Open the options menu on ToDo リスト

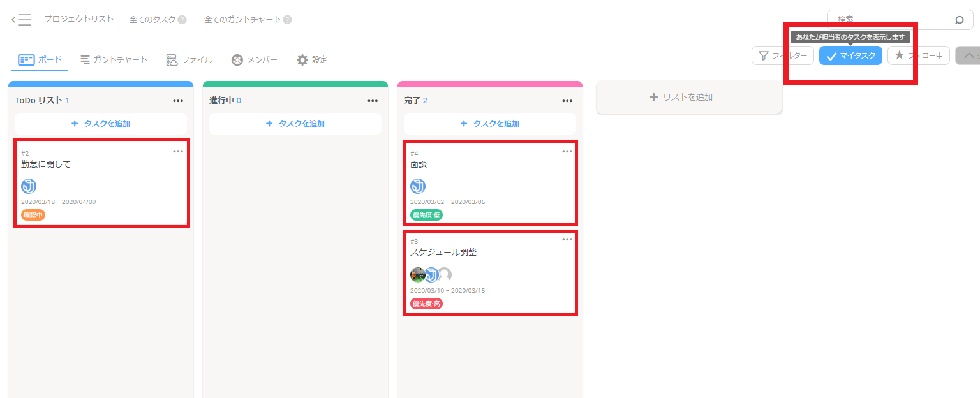(x=178, y=100)
